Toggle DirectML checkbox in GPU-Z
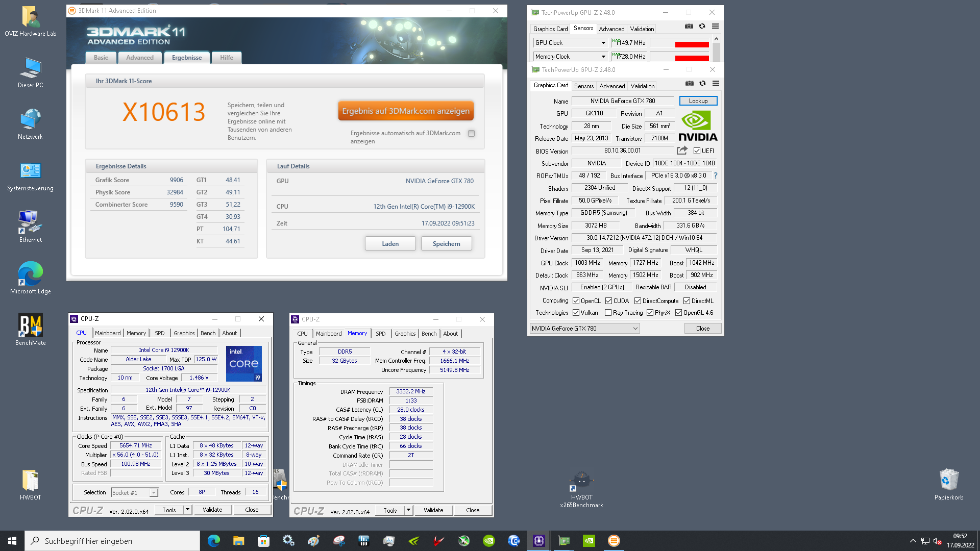The image size is (980, 551). coord(687,301)
